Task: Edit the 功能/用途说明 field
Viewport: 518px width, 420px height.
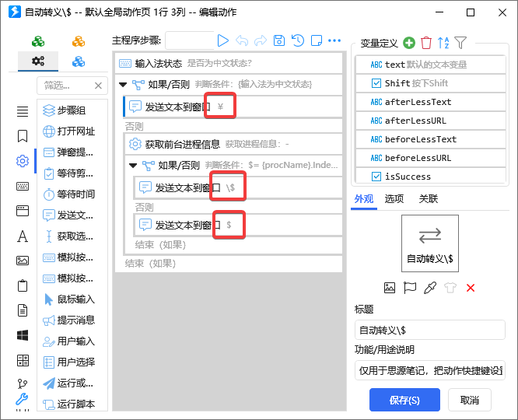Action: [x=430, y=370]
